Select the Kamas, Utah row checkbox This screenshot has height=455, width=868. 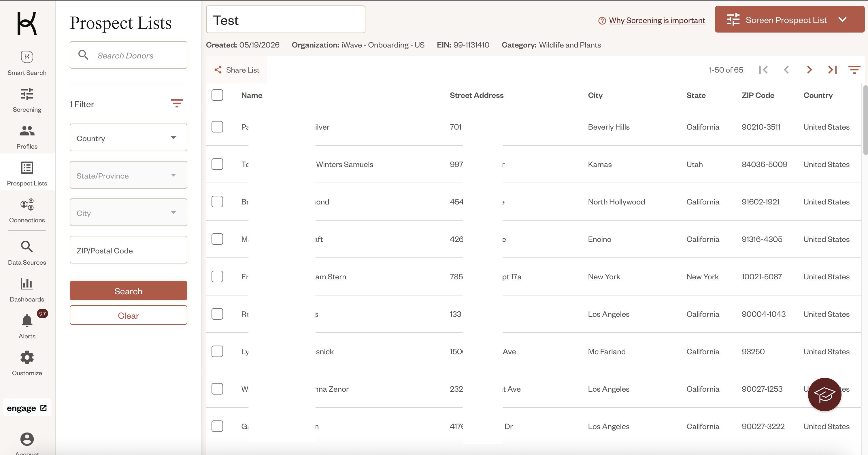pos(217,164)
